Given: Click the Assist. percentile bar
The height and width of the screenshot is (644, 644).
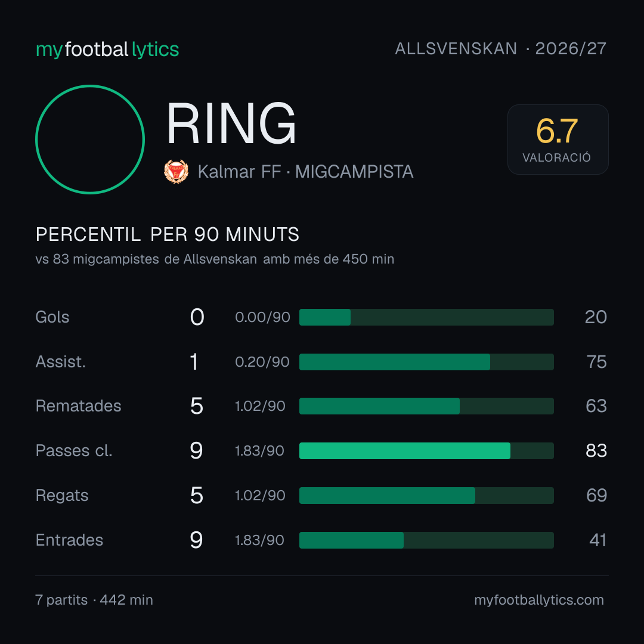Looking at the screenshot, I should click(426, 362).
